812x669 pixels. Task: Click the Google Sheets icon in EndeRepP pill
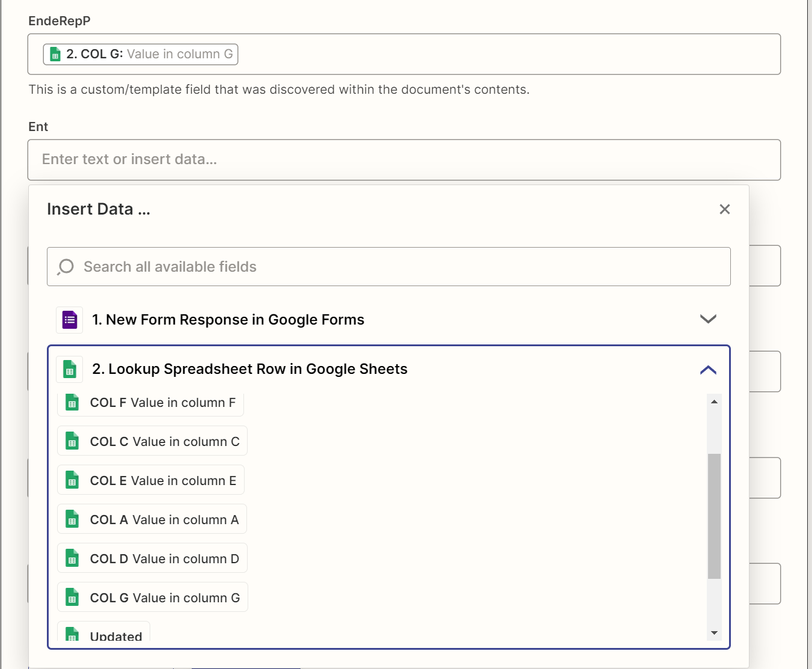point(55,54)
